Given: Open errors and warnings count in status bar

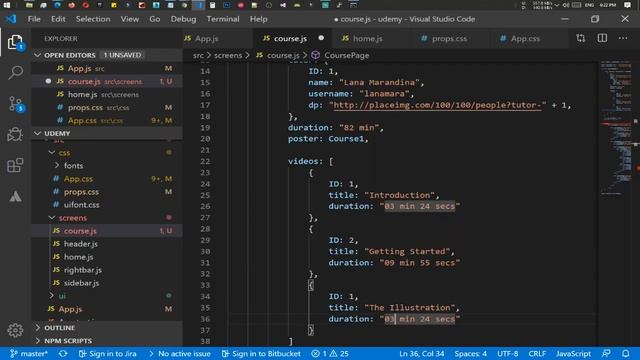Looking at the screenshot, I should click(x=330, y=353).
